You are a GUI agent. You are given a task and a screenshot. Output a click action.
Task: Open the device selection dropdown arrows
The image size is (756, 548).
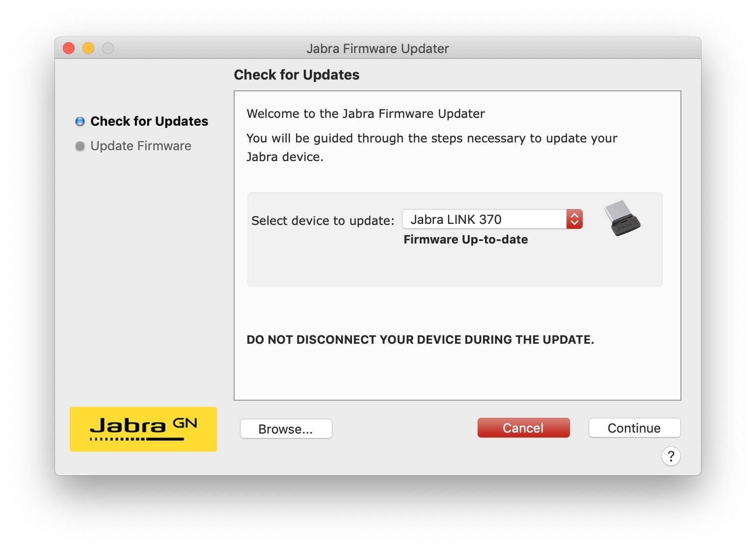[x=574, y=219]
